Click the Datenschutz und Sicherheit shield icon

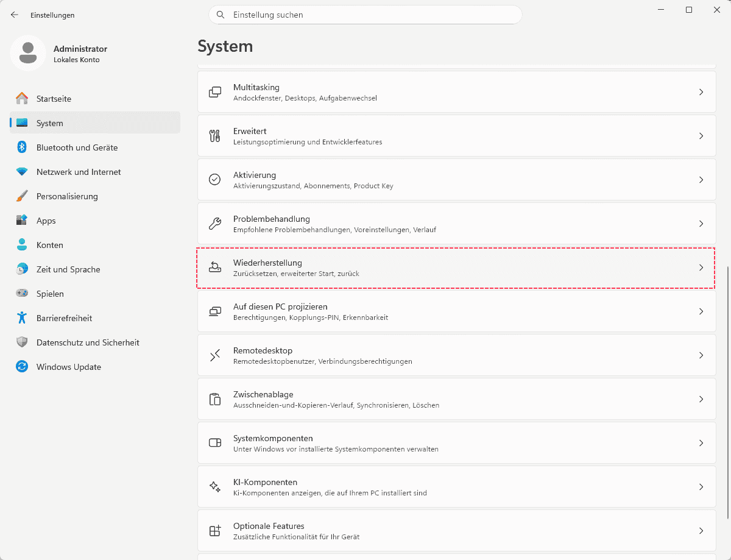(x=22, y=342)
